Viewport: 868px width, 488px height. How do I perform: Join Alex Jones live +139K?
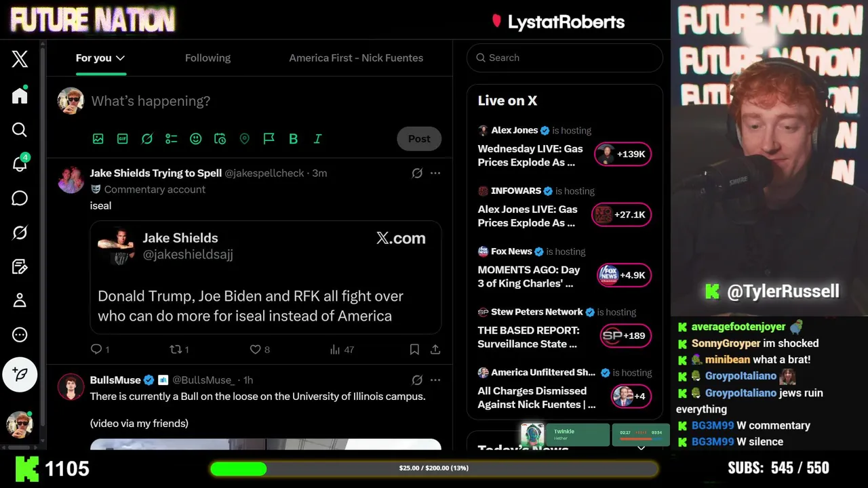(623, 155)
